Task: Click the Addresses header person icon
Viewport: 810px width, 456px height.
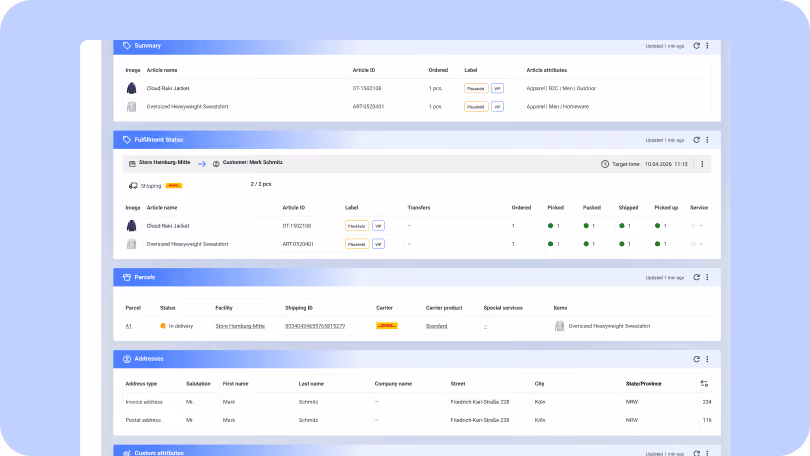Action: 127,359
